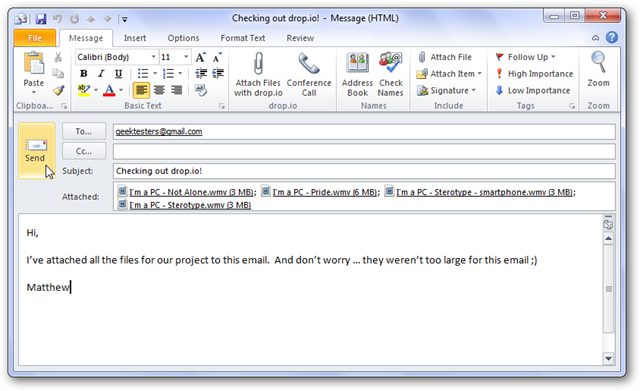Toggle Align Text Left
Viewport: 640px width, 391px height.
142,90
